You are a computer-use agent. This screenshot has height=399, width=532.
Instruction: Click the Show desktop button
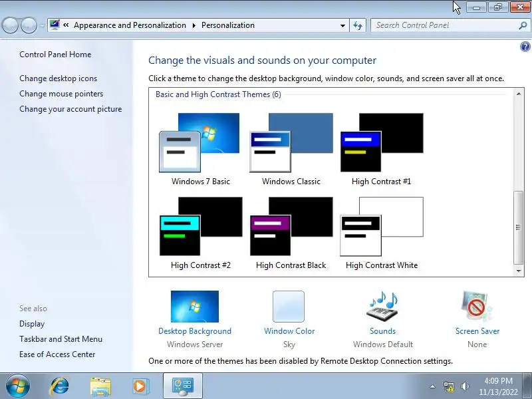(x=528, y=386)
